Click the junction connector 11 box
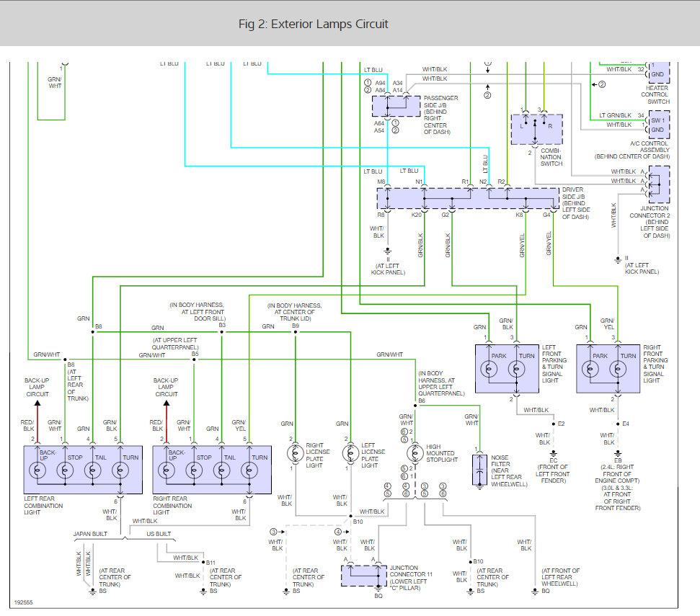The image size is (700, 616). tap(364, 576)
